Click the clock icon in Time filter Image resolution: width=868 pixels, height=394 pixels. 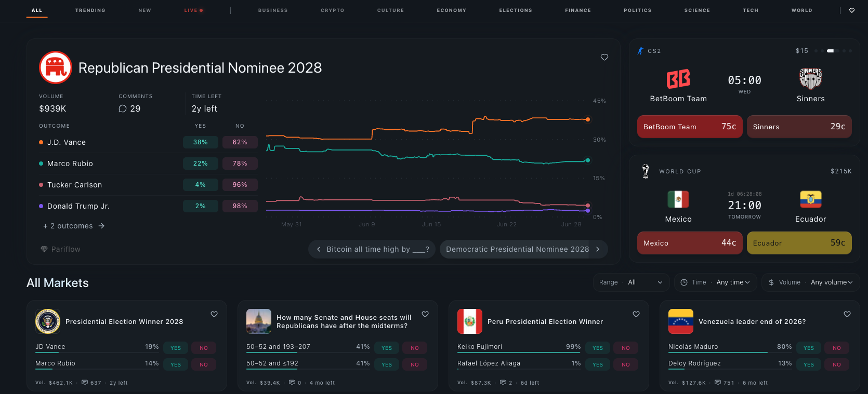tap(684, 282)
